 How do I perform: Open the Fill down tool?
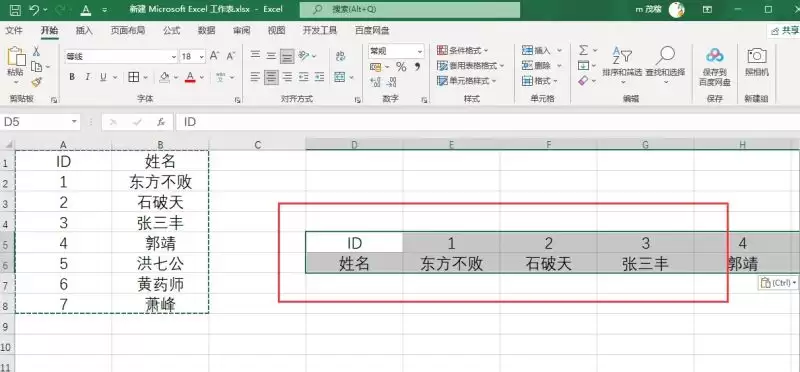[584, 65]
